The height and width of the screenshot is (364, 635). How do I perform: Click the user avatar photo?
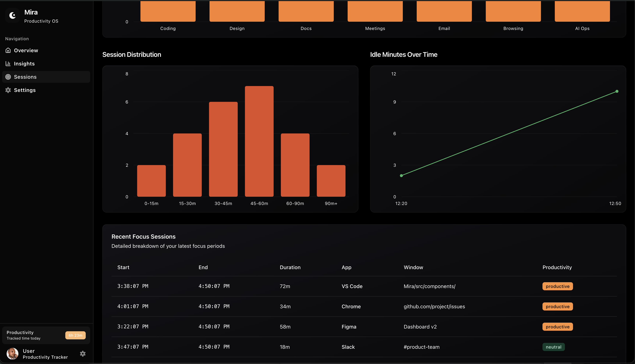click(13, 354)
